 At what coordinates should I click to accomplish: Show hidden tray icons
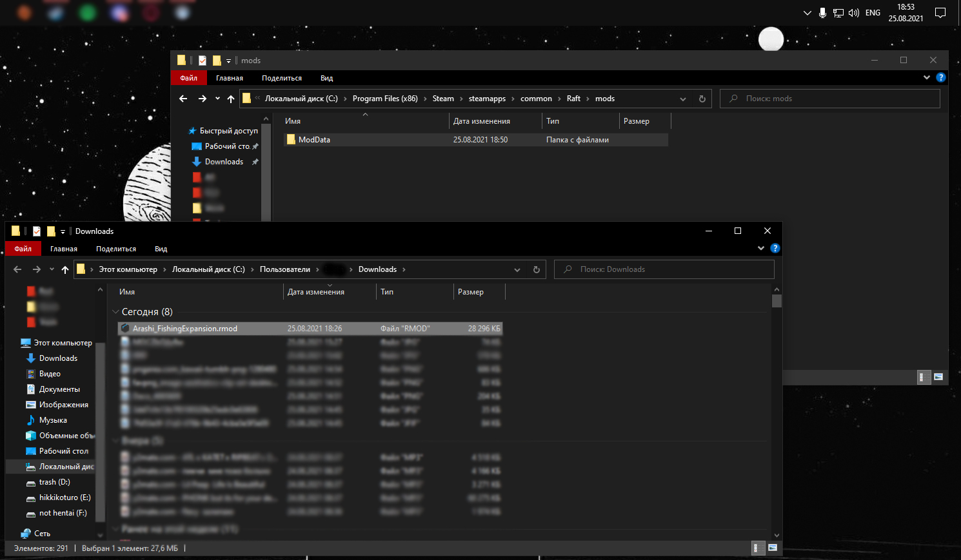point(807,13)
